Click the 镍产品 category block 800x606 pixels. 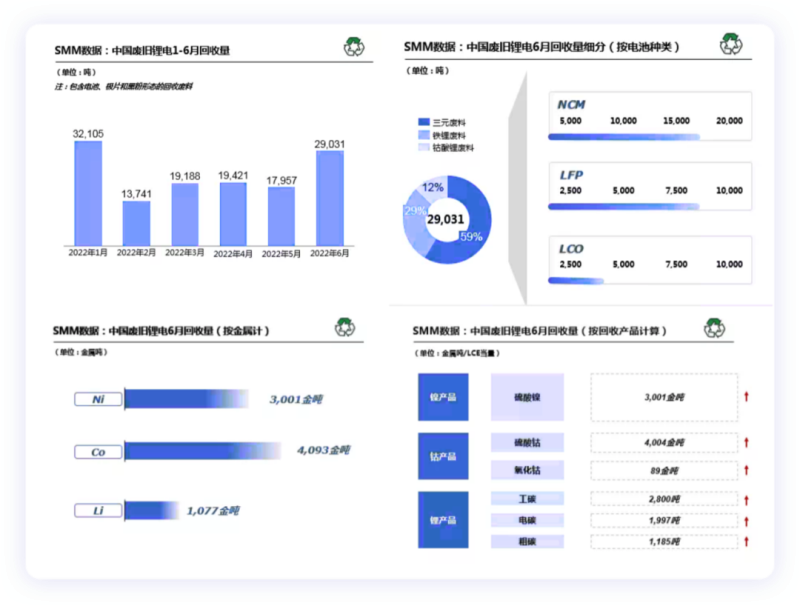coord(442,397)
